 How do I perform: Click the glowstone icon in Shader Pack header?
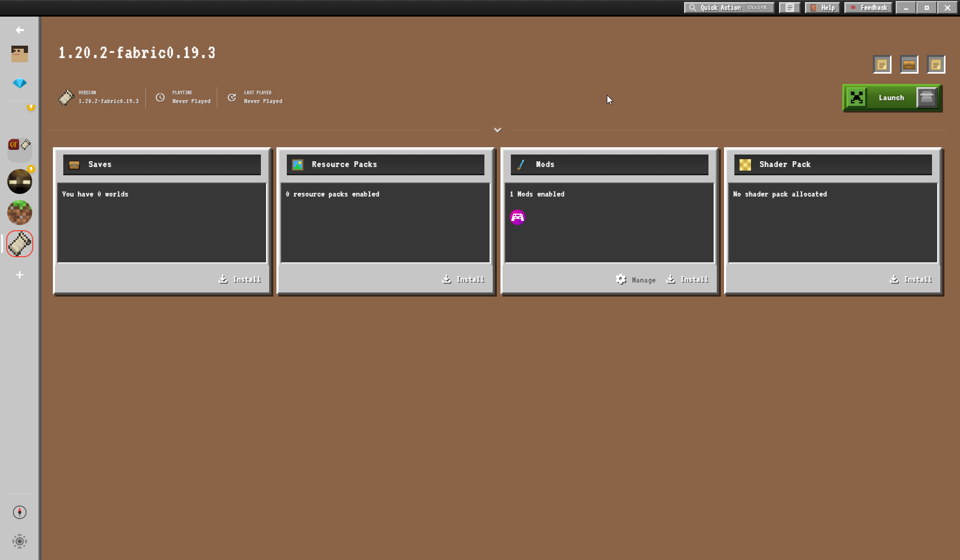pyautogui.click(x=745, y=165)
